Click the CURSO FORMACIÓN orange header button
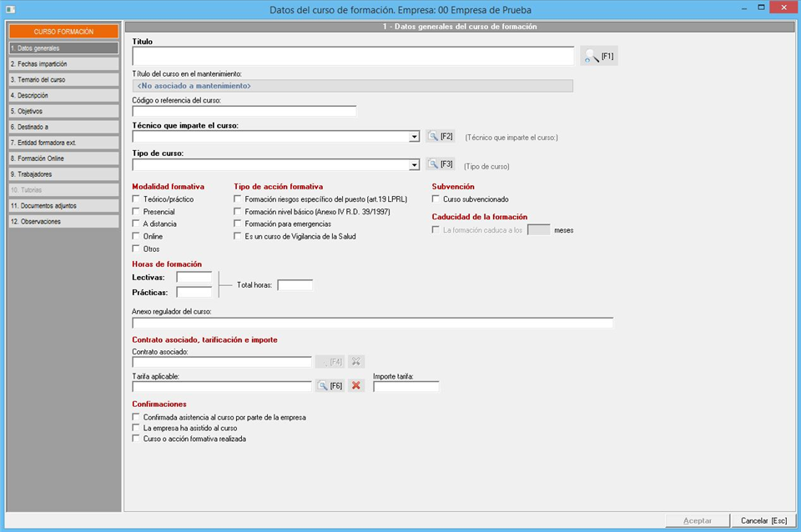Image resolution: width=801 pixels, height=532 pixels. [x=63, y=32]
